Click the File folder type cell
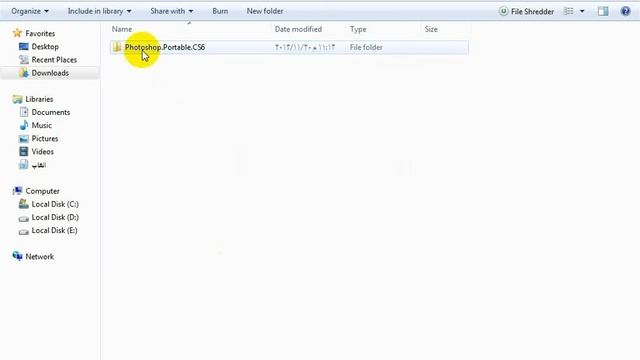The image size is (640, 360). point(366,47)
